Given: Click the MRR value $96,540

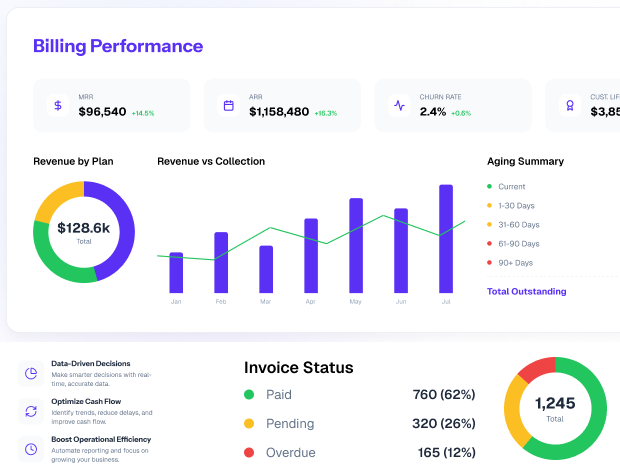Looking at the screenshot, I should (102, 112).
